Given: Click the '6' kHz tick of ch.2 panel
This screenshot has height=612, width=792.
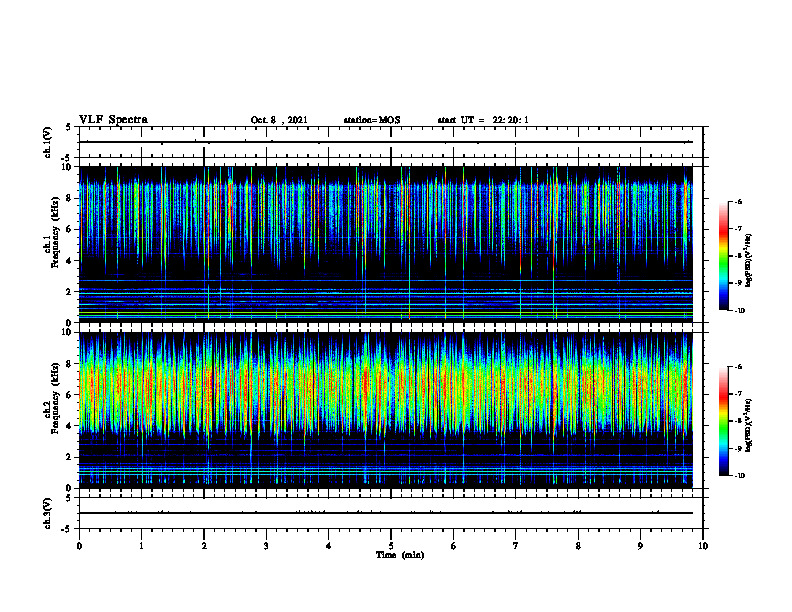Looking at the screenshot, I should click(69, 395).
